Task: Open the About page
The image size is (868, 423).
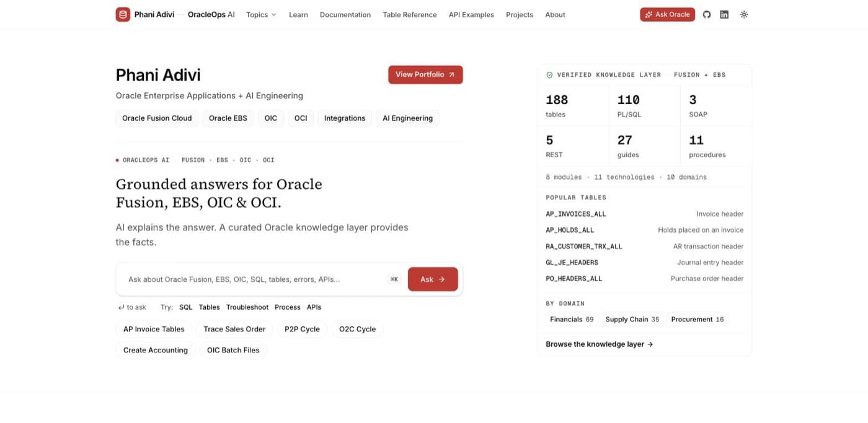Action: click(555, 14)
